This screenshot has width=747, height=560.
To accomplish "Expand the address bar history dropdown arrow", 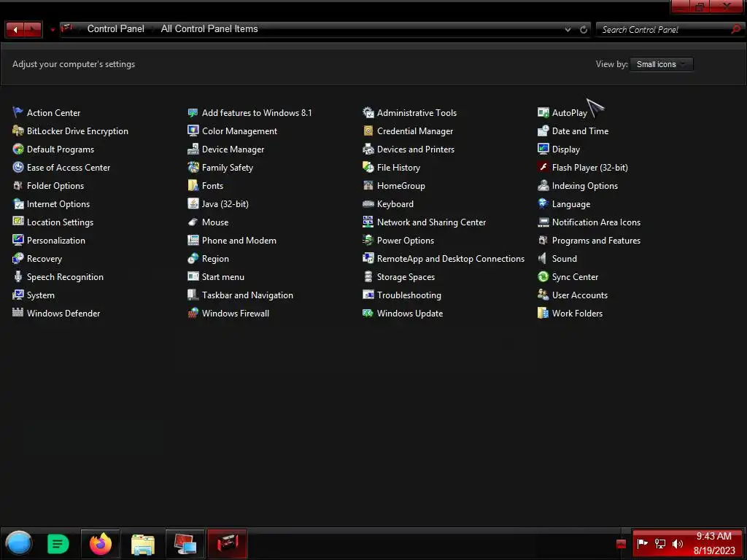I will (x=568, y=29).
